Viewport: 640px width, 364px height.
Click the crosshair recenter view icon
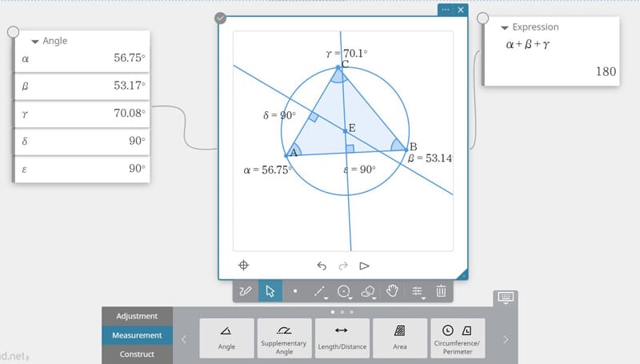click(244, 266)
